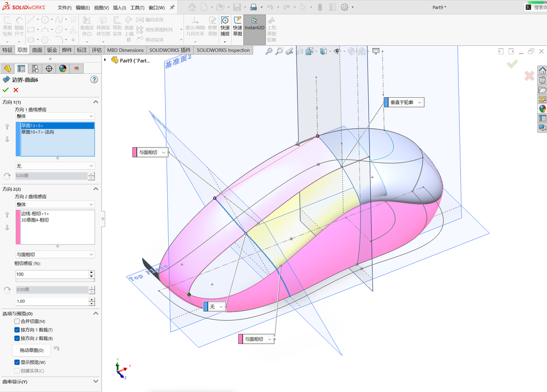Collapse the 方向 2(2) section
The height and width of the screenshot is (392, 547).
[x=96, y=189]
